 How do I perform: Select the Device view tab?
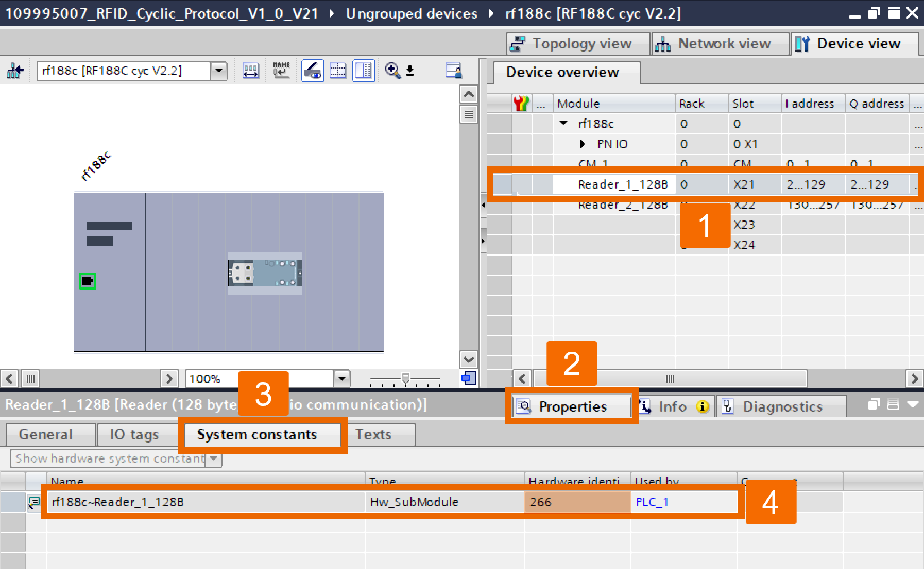[855, 44]
